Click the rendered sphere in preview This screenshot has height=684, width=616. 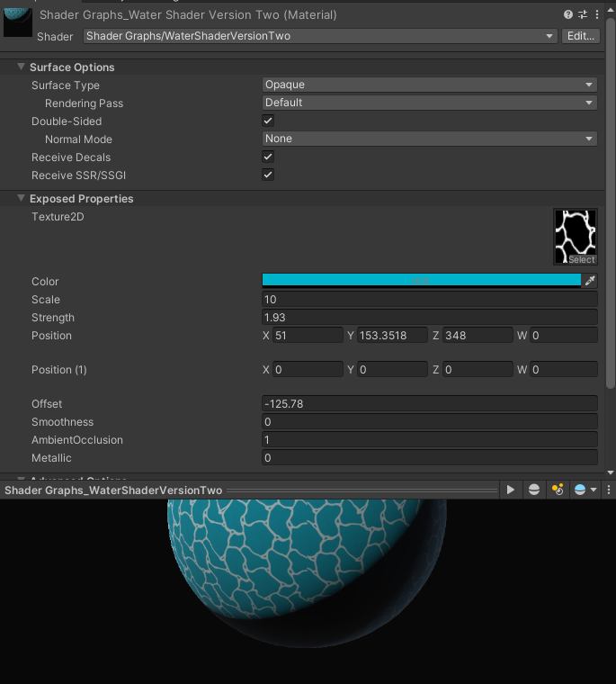click(307, 573)
